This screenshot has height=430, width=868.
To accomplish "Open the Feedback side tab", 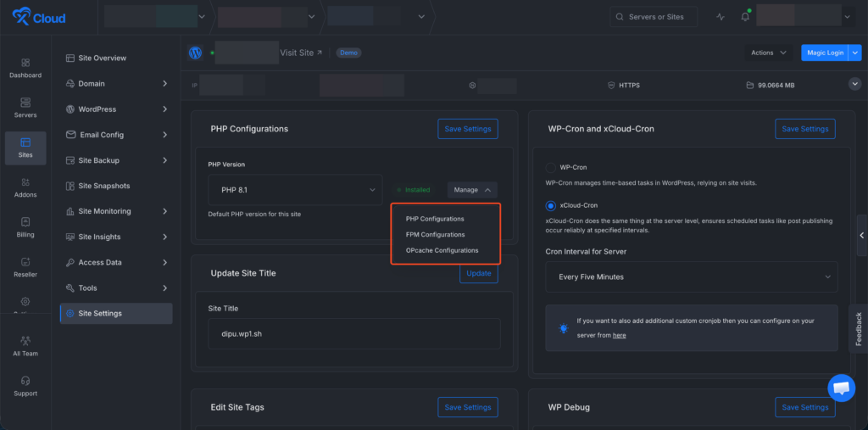I will coord(858,328).
